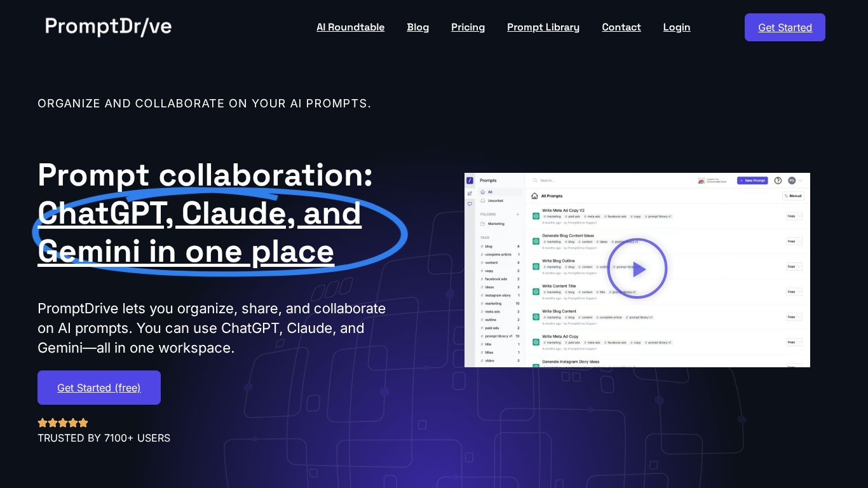868x488 pixels.
Task: Go to the Blog page
Action: [417, 27]
